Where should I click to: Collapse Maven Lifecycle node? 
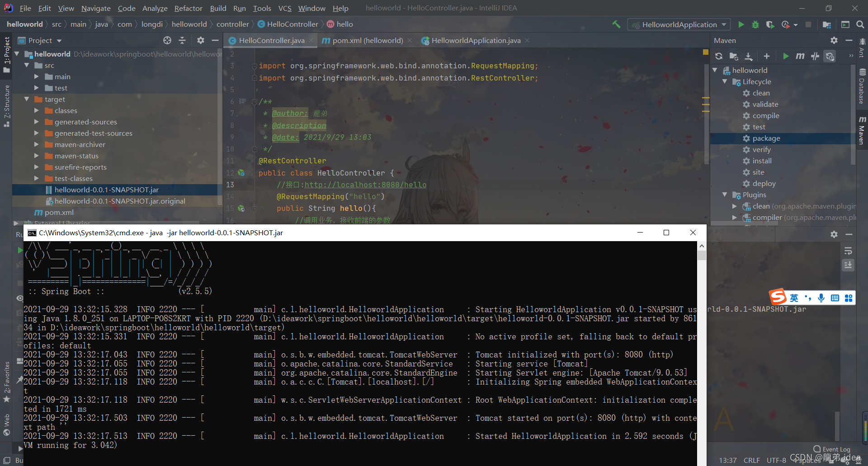click(725, 81)
